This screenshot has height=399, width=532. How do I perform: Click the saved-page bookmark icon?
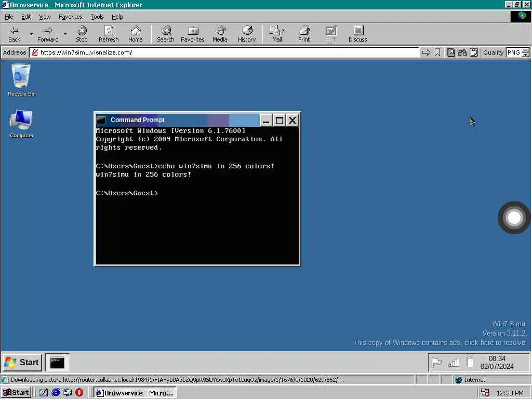pyautogui.click(x=450, y=52)
